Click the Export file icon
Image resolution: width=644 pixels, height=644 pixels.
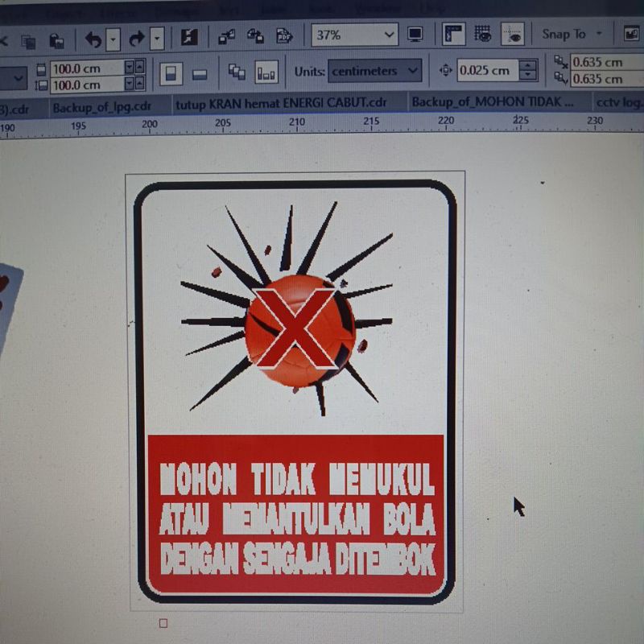[255, 36]
